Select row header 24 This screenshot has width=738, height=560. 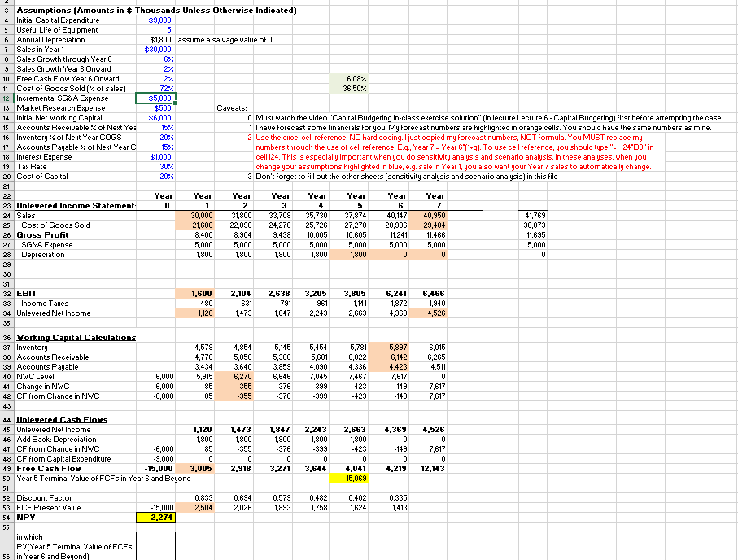coord(7,216)
